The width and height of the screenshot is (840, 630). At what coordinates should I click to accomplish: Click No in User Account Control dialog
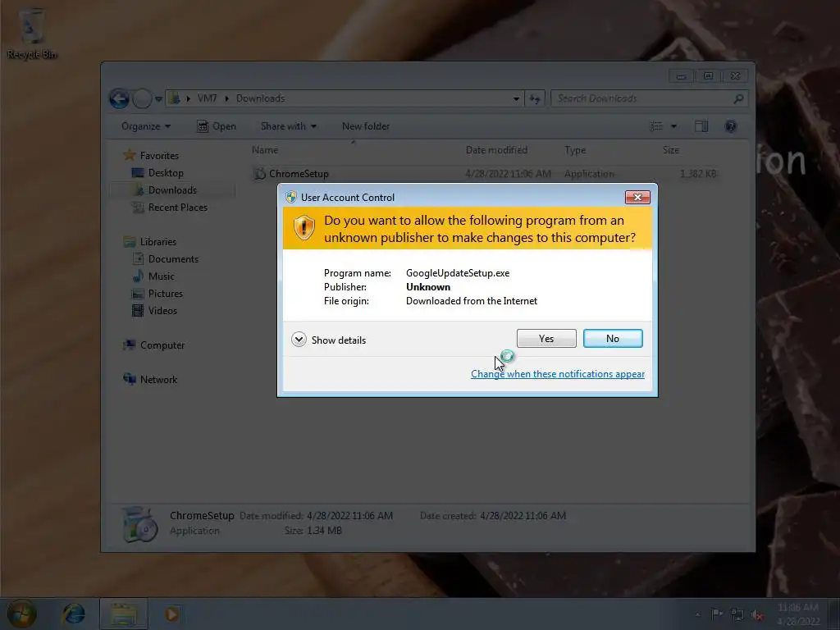tap(612, 339)
